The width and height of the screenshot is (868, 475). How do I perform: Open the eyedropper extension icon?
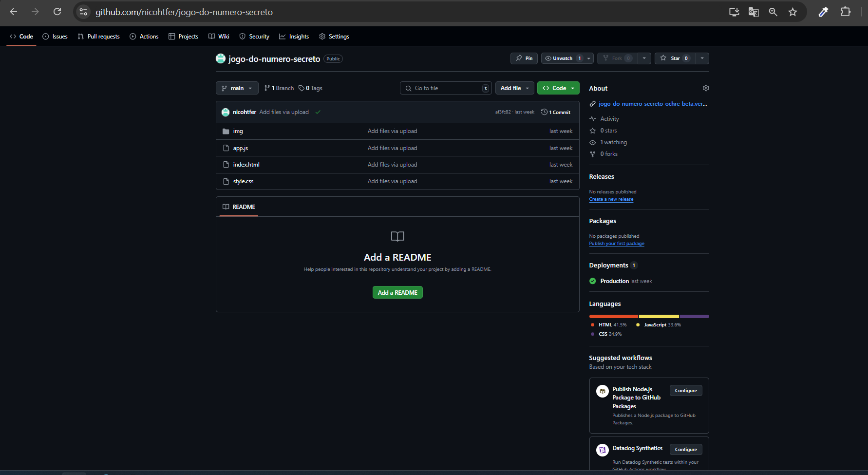point(823,12)
